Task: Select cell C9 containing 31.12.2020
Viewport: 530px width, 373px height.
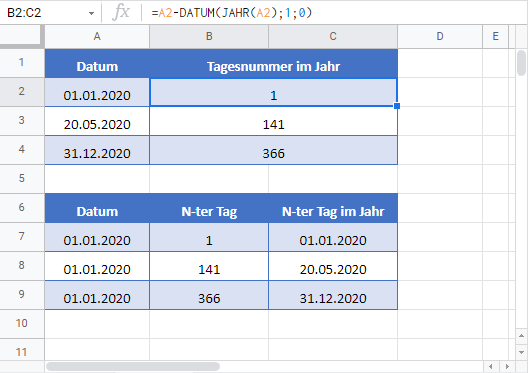Action: click(333, 295)
